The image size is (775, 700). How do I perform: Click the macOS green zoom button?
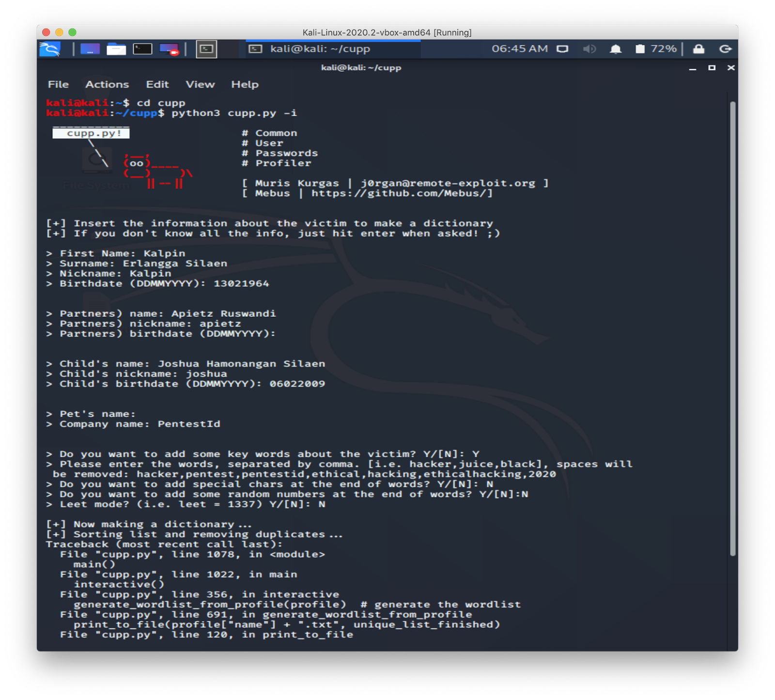(72, 32)
